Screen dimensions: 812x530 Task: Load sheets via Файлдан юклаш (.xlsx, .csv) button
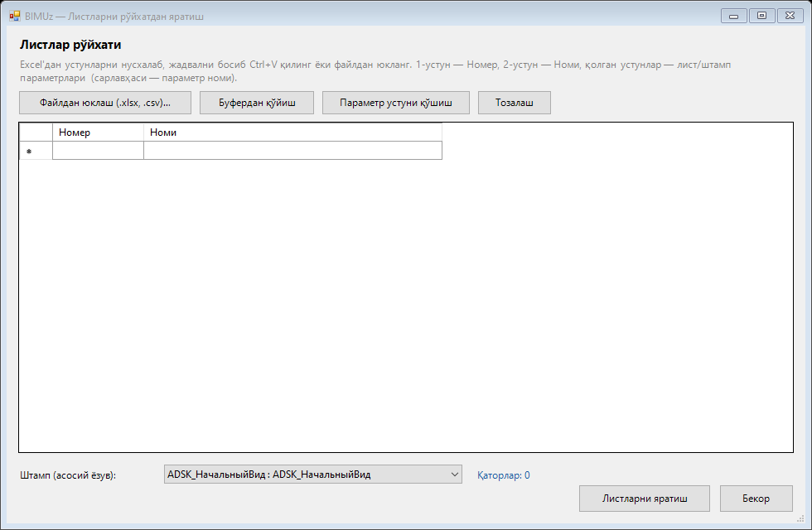point(105,103)
